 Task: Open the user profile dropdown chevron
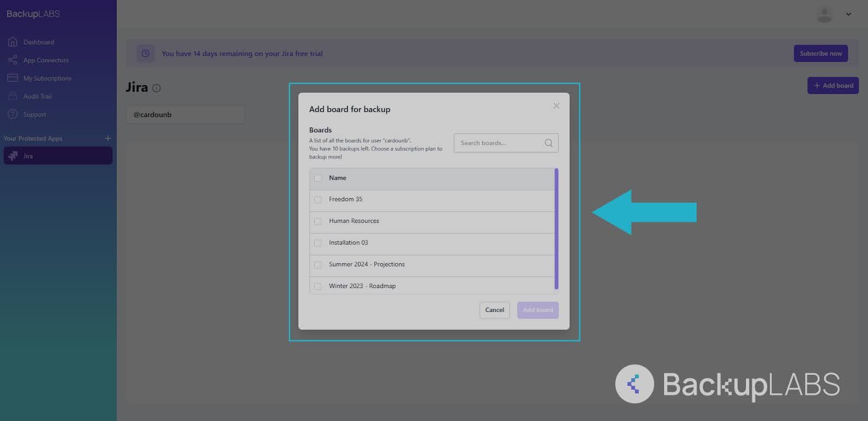click(x=848, y=15)
